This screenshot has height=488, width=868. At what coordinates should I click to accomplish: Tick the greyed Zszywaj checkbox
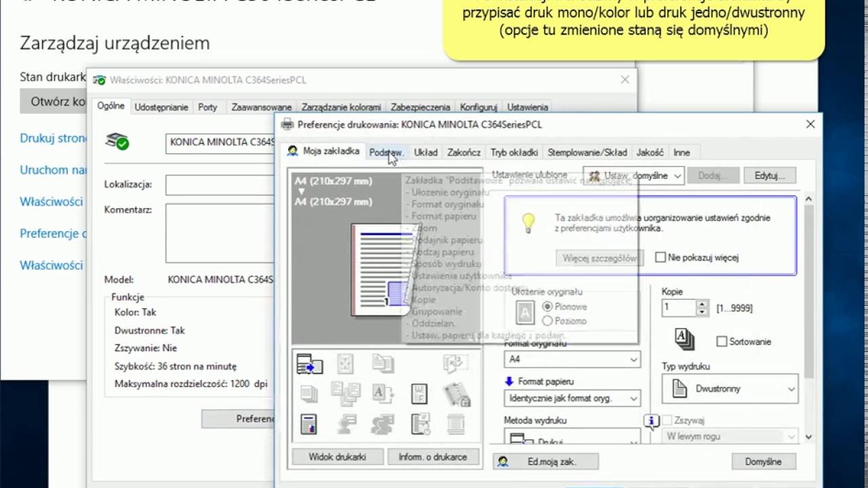pyautogui.click(x=666, y=420)
